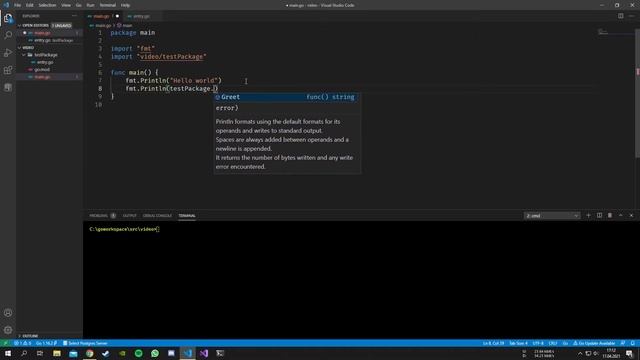Image resolution: width=640 pixels, height=360 pixels.
Task: Split the editor to the right
Action: point(620,16)
